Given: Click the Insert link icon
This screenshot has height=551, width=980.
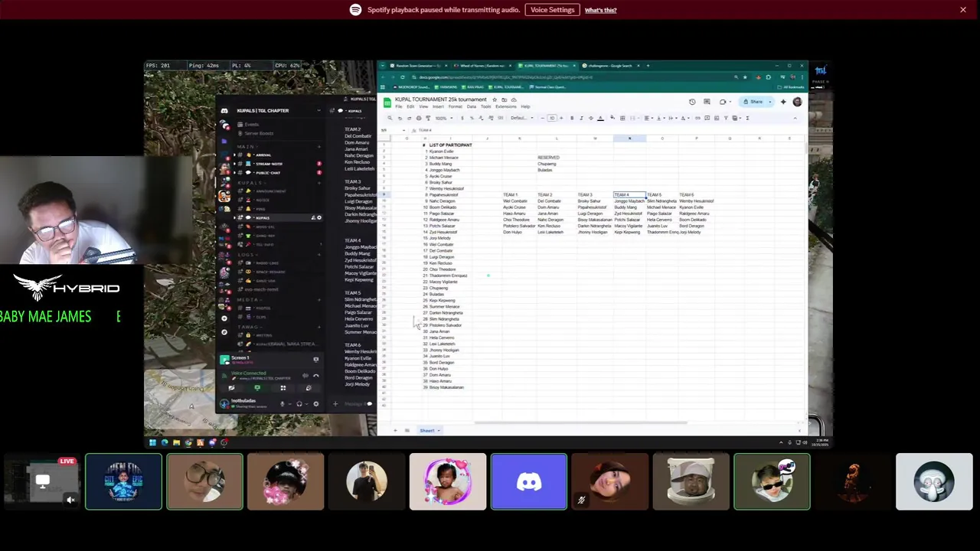Looking at the screenshot, I should [697, 118].
